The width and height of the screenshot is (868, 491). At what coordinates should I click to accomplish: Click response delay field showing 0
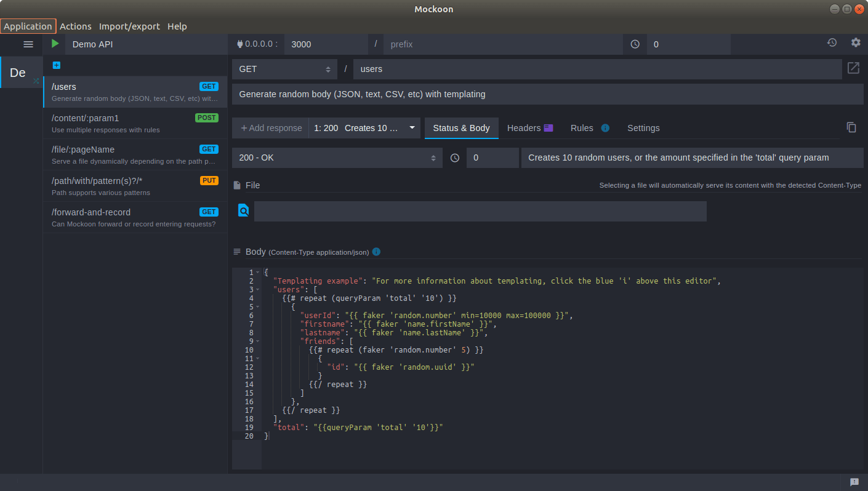492,158
